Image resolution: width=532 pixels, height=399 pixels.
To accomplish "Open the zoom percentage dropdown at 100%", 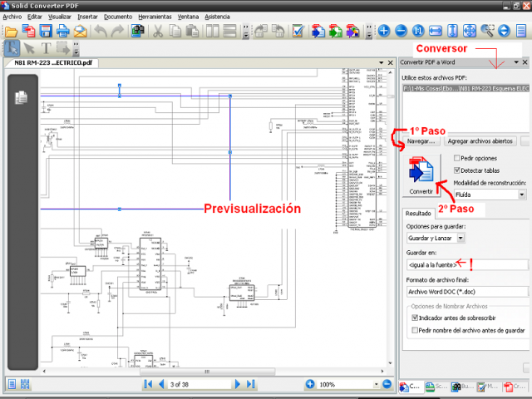I will (376, 384).
